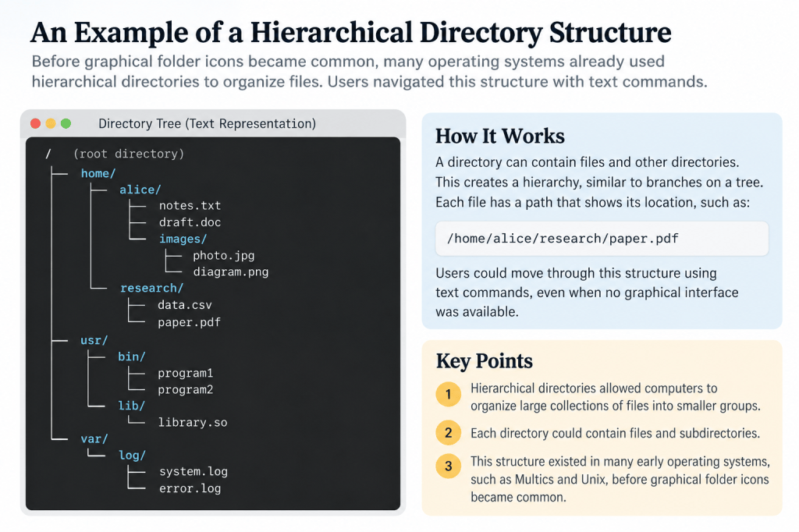The width and height of the screenshot is (799, 532).
Task: Click the key point about organizing large collections
Action: point(615,397)
